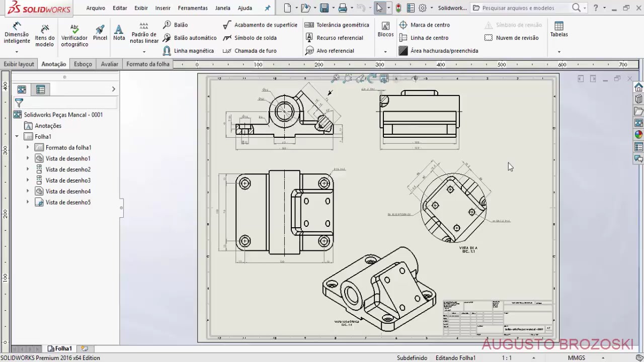Open the Tabelas dropdown arrow
Screen dimensions: 644x362
558,52
